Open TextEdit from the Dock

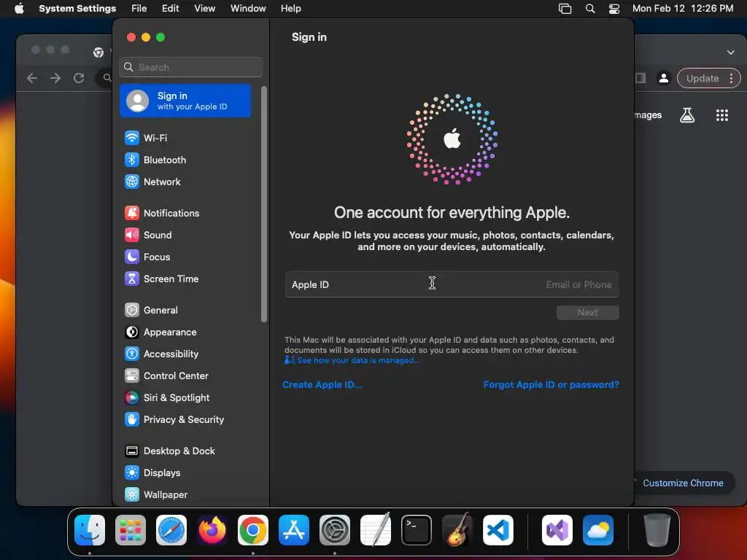376,529
